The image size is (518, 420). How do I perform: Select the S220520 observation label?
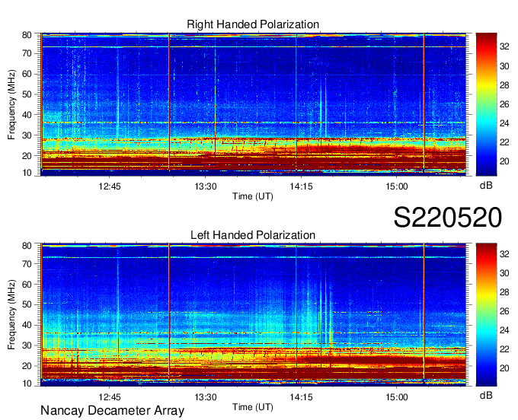[448, 218]
